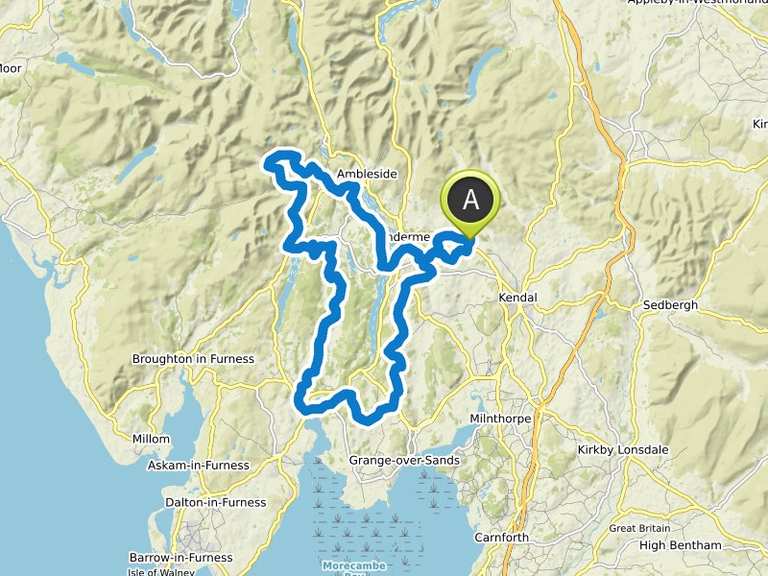Click the green A start marker

click(x=470, y=202)
